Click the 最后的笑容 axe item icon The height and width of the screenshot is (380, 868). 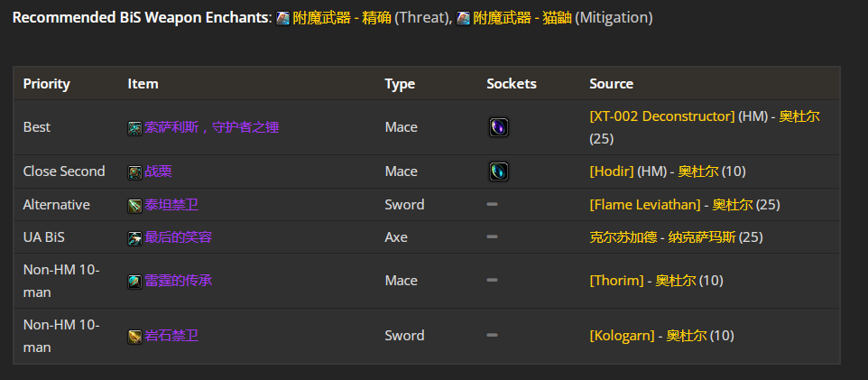(x=134, y=238)
